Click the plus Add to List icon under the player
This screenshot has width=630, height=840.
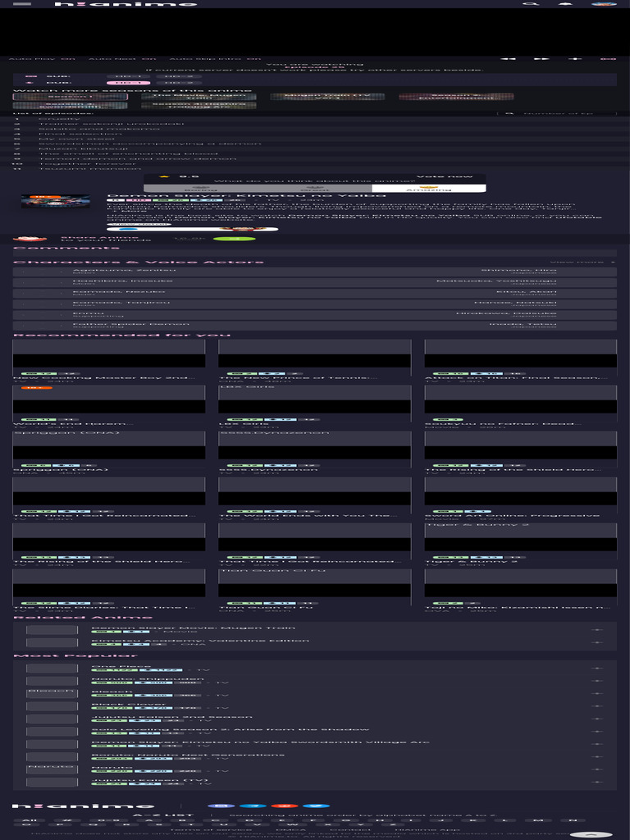(575, 58)
